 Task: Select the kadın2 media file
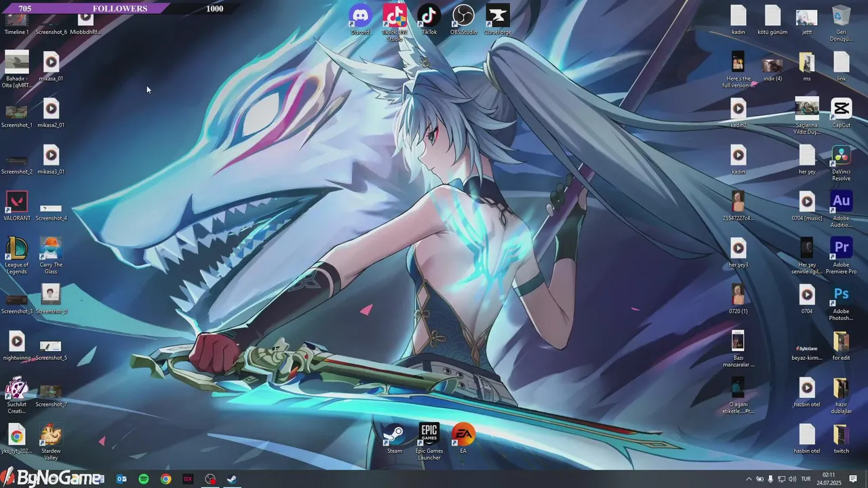[738, 113]
